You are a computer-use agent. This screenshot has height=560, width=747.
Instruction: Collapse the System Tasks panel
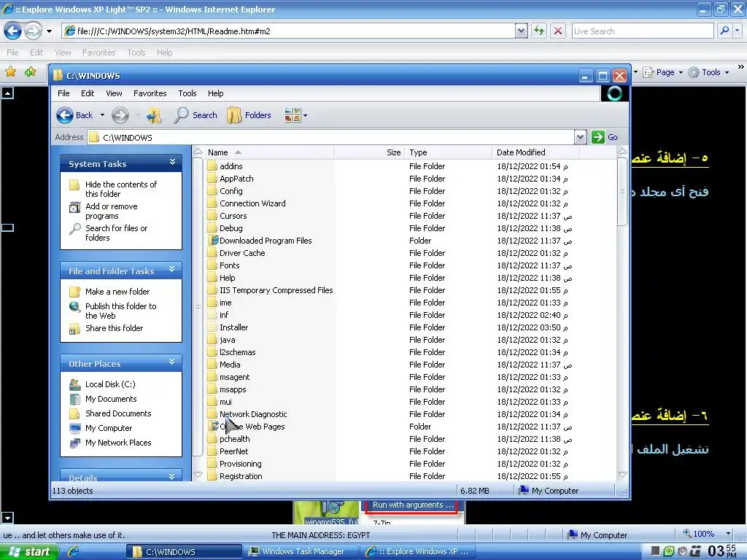(x=172, y=163)
